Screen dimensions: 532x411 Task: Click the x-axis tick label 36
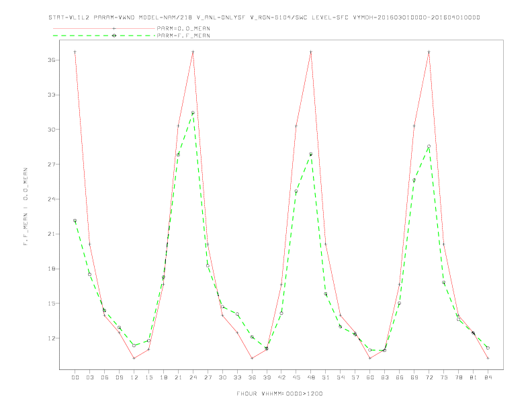point(252,377)
